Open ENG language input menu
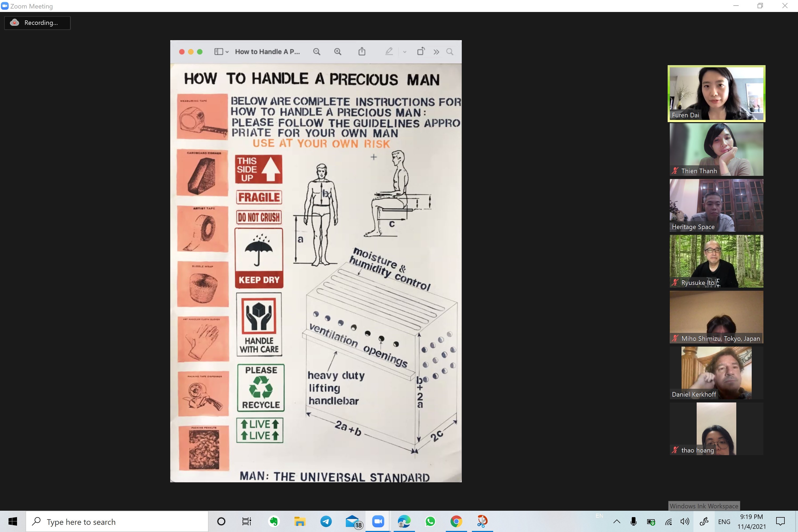This screenshot has height=532, width=798. point(724,521)
